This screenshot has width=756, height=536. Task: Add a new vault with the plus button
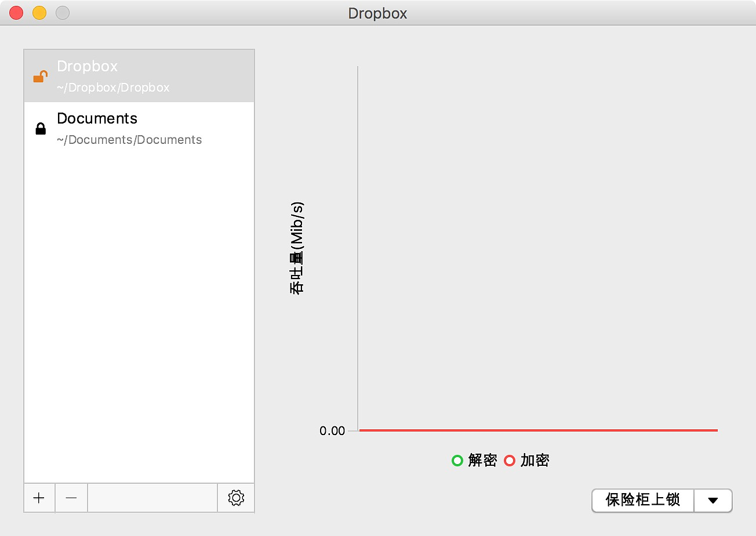(39, 498)
